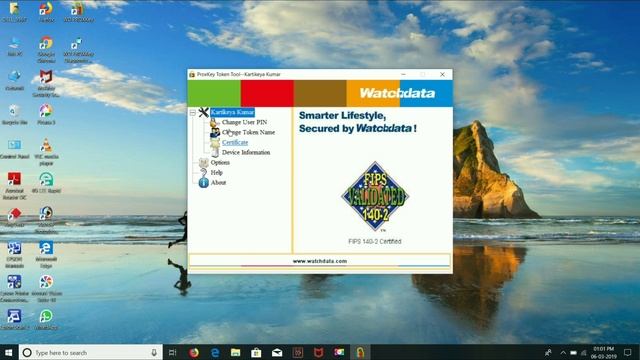Open the Help item

216,173
